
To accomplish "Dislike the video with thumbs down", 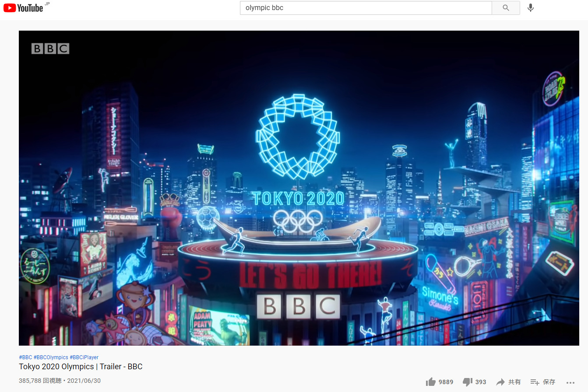I will pos(468,382).
